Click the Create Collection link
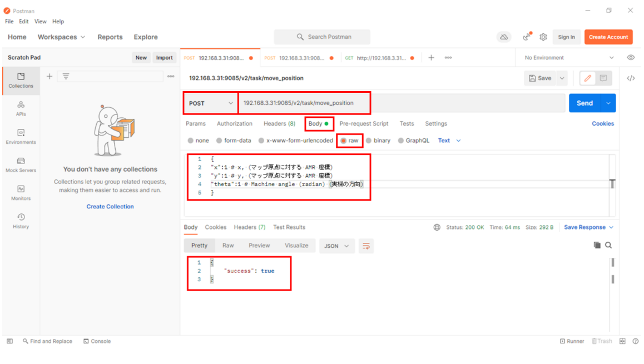Image resolution: width=644 pixels, height=364 pixels. [110, 207]
